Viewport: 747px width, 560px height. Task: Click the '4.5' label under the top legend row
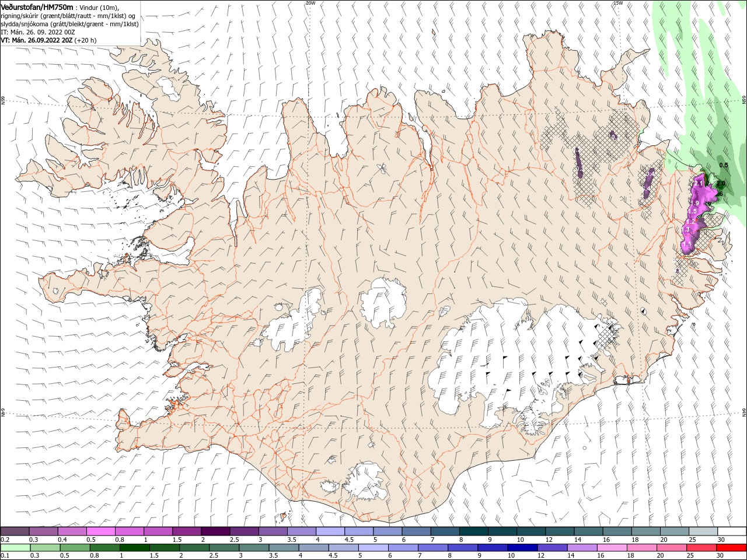(x=349, y=540)
